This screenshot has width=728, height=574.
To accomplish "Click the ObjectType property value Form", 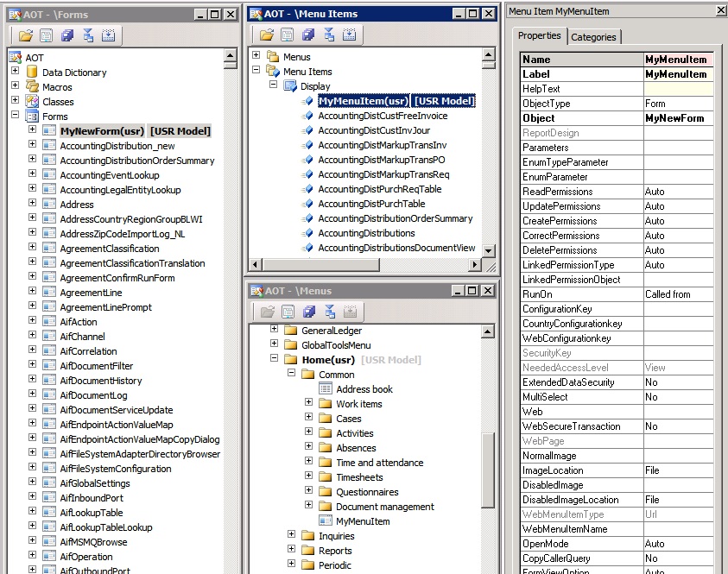I will 678,104.
